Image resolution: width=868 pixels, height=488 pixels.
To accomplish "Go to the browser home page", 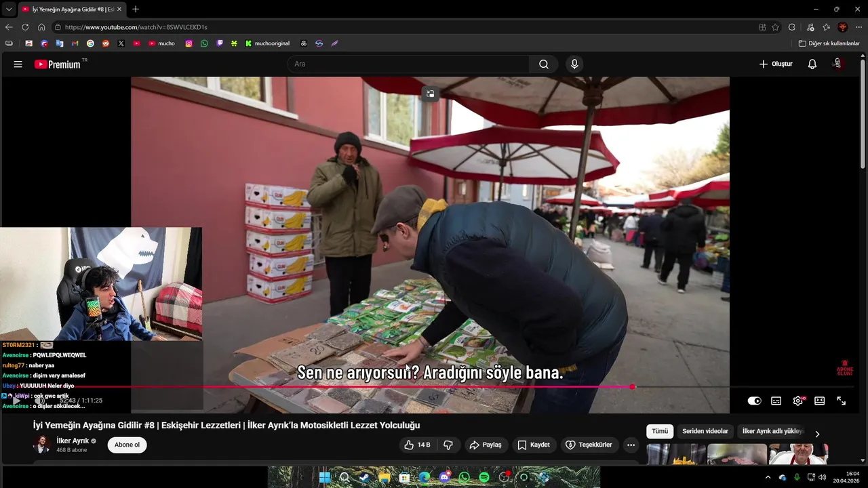I will pyautogui.click(x=41, y=27).
